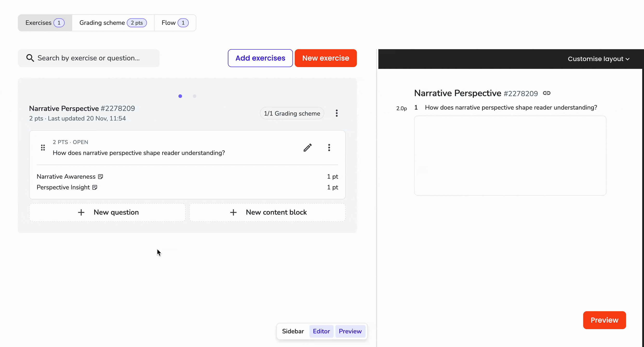Switch to Grading scheme tab
The width and height of the screenshot is (644, 347).
click(113, 23)
